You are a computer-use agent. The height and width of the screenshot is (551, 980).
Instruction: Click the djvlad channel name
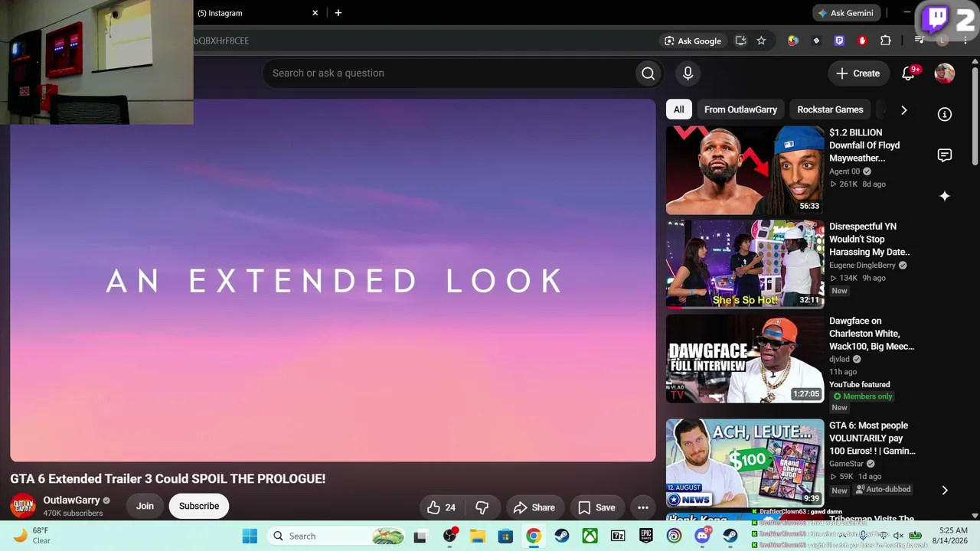(x=839, y=359)
